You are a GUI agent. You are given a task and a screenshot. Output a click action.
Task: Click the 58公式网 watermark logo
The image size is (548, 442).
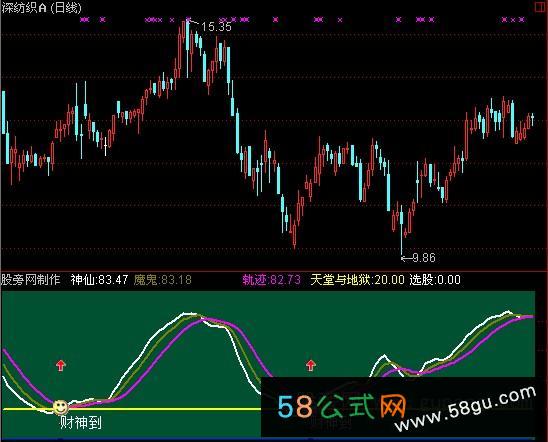pyautogui.click(x=341, y=406)
